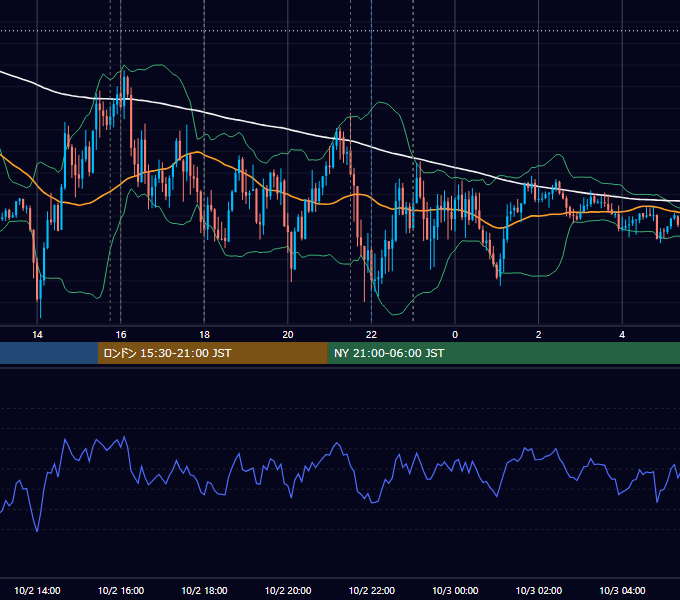Click the ロンドン 15:30-21:00 JST session bar

pos(212,353)
